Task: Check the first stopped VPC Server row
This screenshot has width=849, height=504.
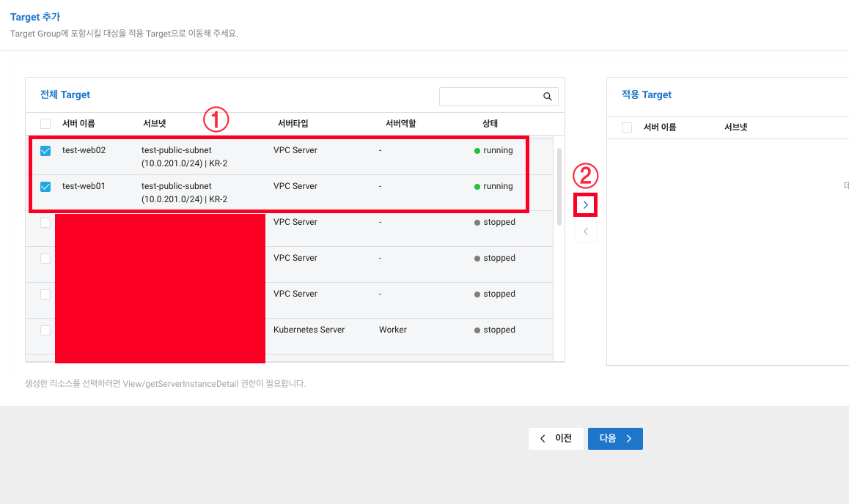Action: 45,223
